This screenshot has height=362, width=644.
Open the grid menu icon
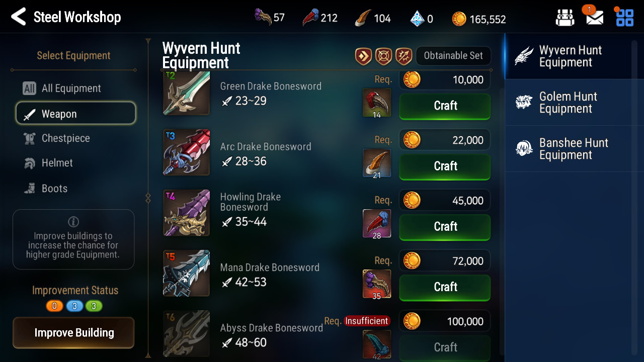(625, 18)
